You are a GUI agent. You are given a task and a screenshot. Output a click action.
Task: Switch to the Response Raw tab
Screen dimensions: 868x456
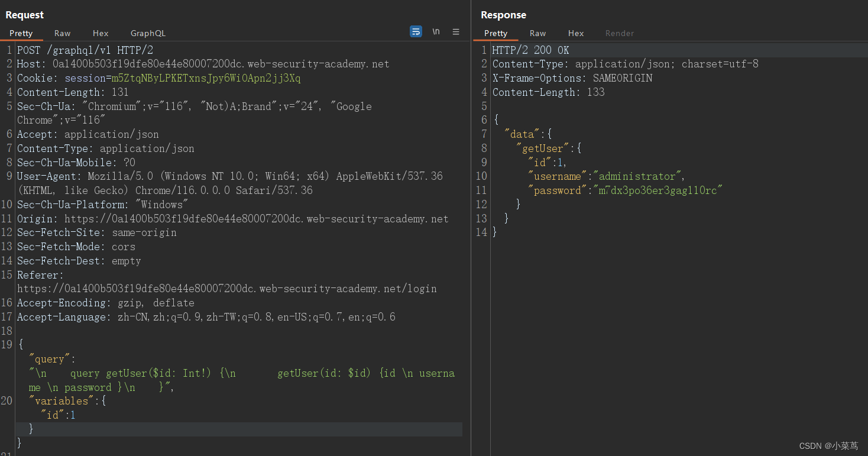(x=537, y=33)
